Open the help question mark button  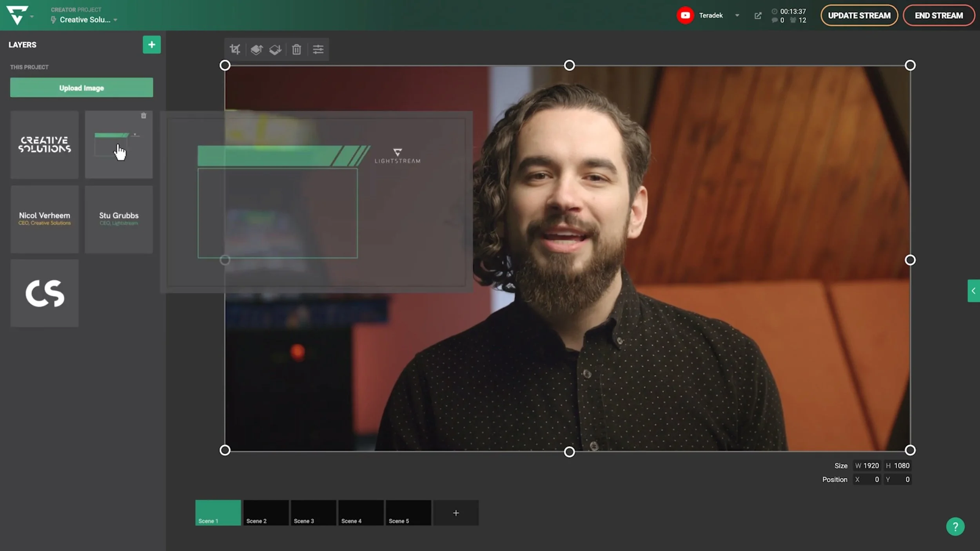click(955, 526)
